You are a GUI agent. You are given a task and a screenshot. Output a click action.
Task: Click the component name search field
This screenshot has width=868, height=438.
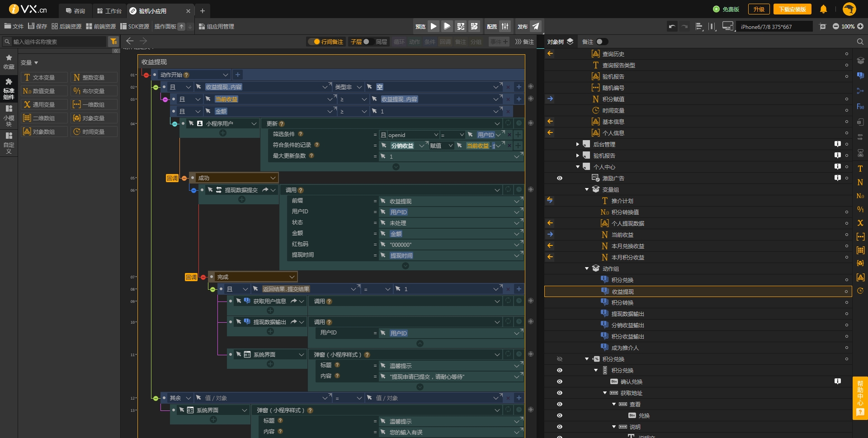point(59,42)
